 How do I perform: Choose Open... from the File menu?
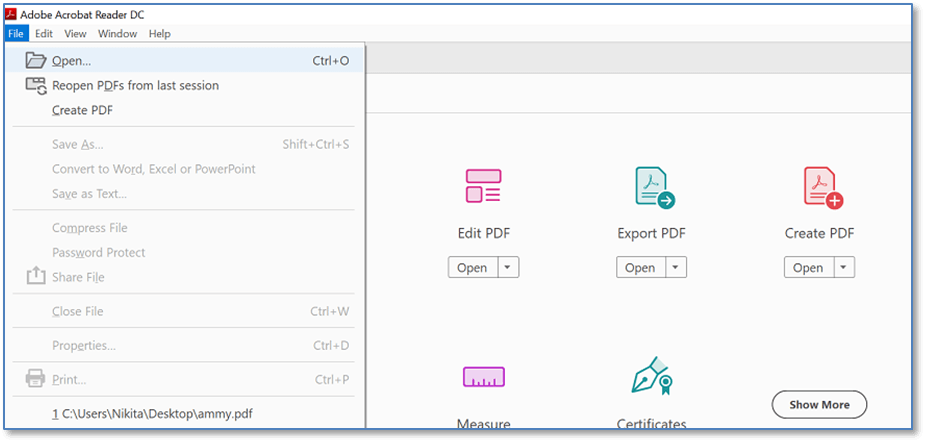point(184,60)
